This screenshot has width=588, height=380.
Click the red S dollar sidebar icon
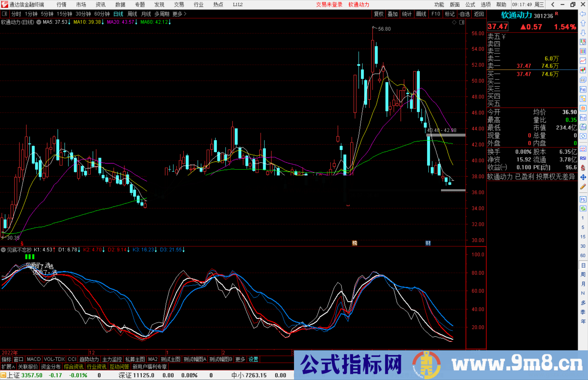(x=583, y=168)
